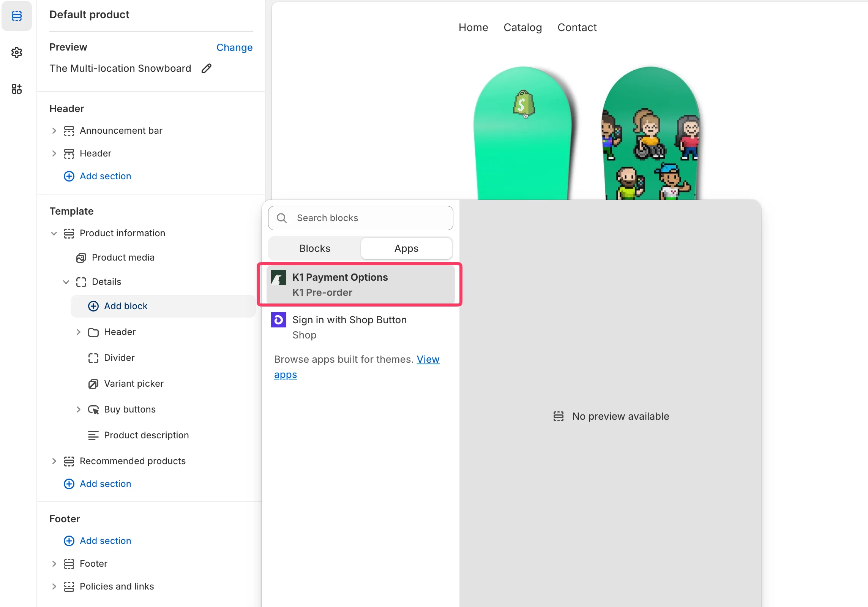Click the pencil to rename the preview product

[206, 68]
